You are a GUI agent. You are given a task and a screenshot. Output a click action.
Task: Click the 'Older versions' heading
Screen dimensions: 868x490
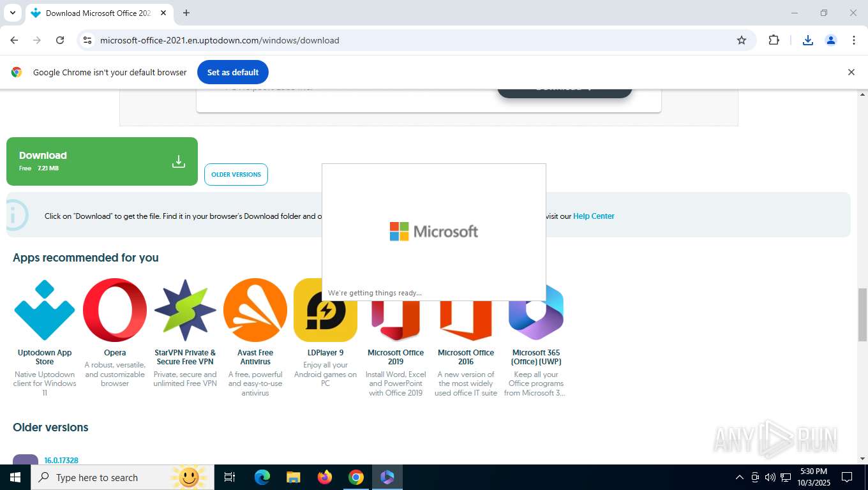(50, 427)
